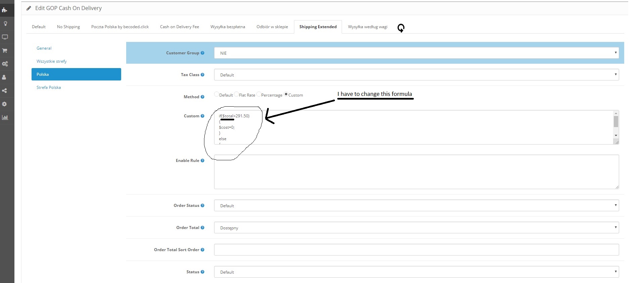Viewport: 644px width, 283px height.
Task: Select the Shipping Extended tab
Action: (318, 27)
